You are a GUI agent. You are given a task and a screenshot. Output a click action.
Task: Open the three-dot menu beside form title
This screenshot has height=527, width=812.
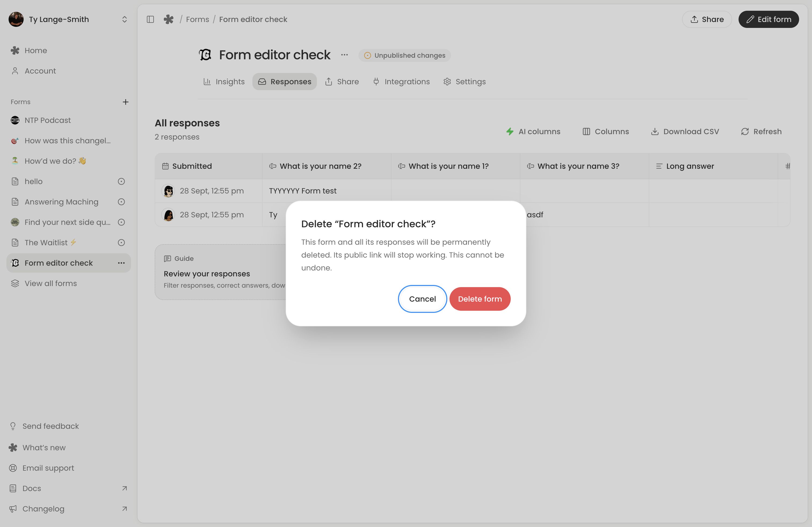point(345,55)
